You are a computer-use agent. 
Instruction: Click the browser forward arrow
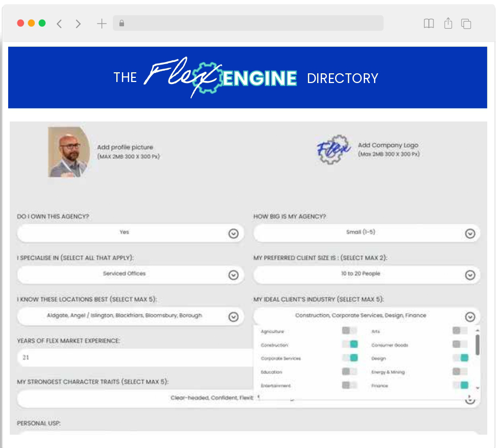point(78,24)
